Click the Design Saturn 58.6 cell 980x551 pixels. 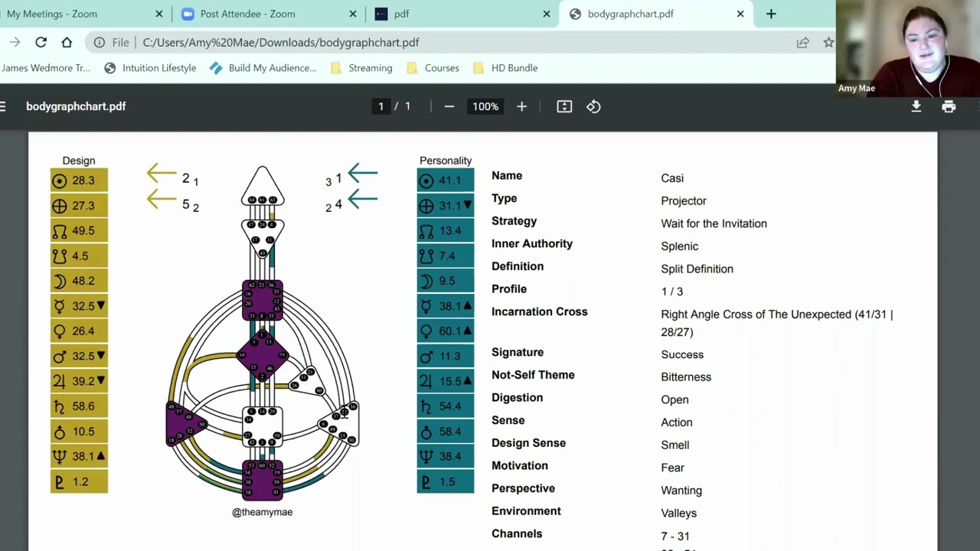click(79, 406)
